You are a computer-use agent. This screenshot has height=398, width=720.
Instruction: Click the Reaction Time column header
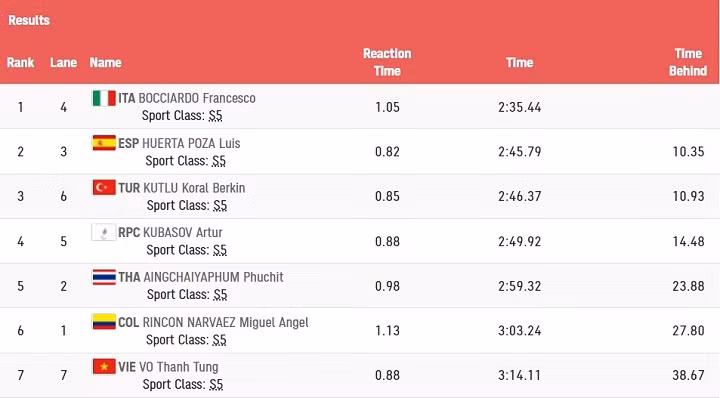(x=387, y=62)
